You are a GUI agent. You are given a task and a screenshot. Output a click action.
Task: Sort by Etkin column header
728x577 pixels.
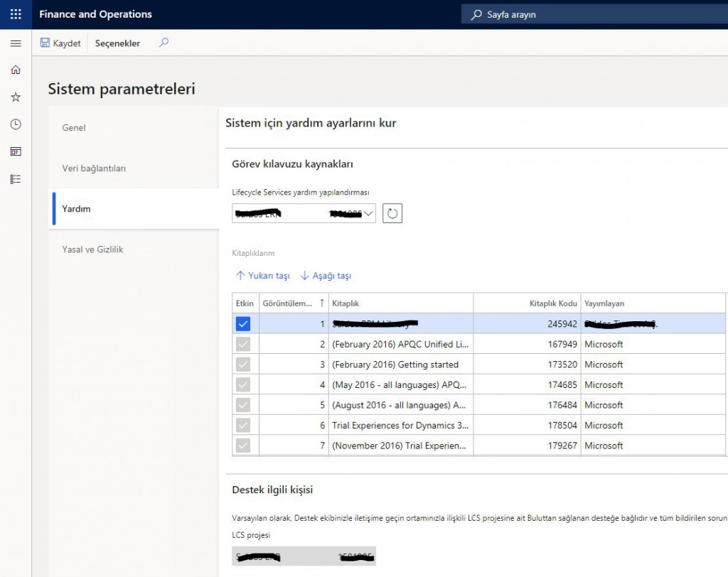(x=245, y=303)
